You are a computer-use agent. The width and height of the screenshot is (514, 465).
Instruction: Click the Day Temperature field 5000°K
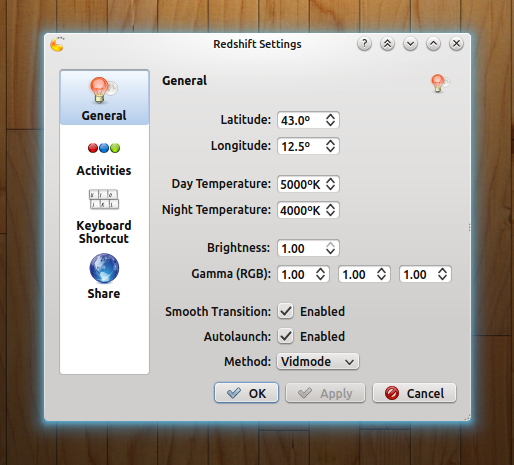[x=308, y=184]
